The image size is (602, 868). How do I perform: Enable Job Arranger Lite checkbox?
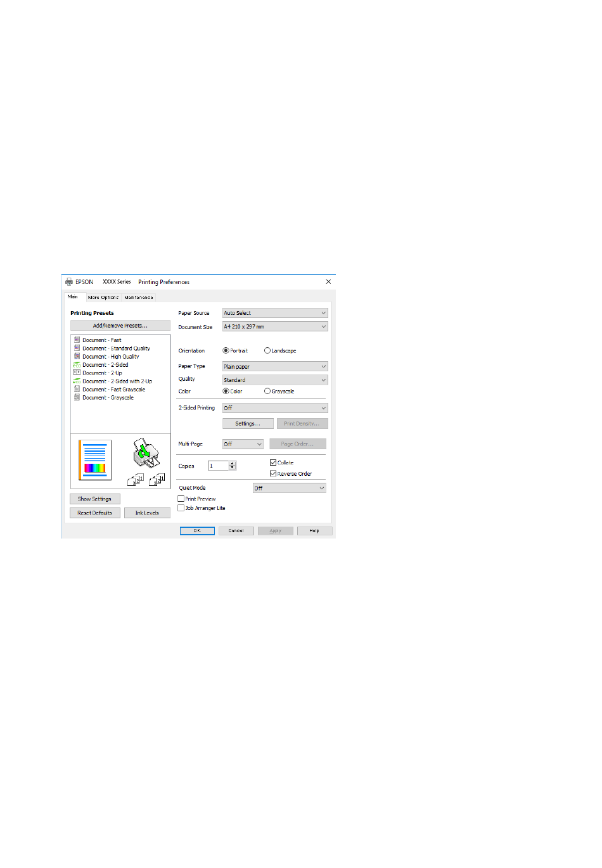click(181, 507)
